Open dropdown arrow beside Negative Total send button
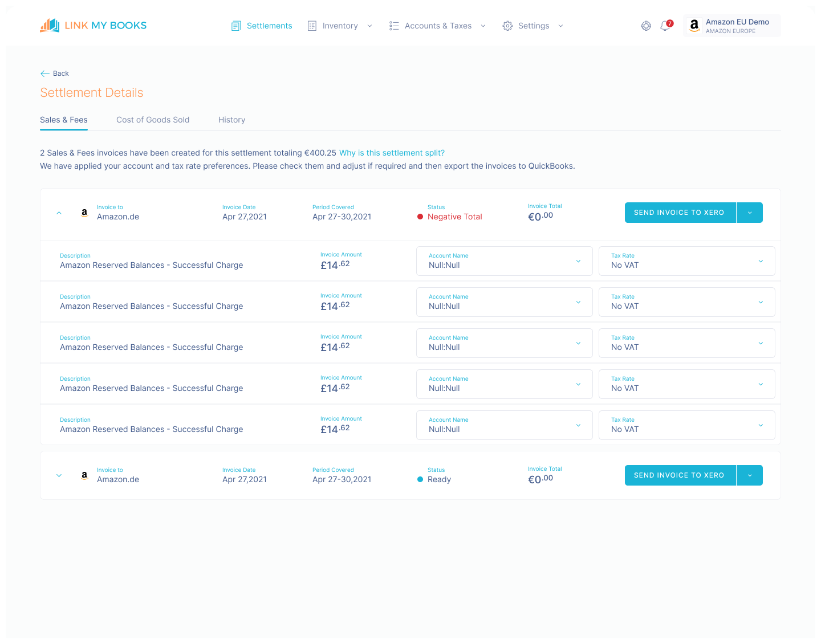The width and height of the screenshot is (821, 644). coord(750,213)
